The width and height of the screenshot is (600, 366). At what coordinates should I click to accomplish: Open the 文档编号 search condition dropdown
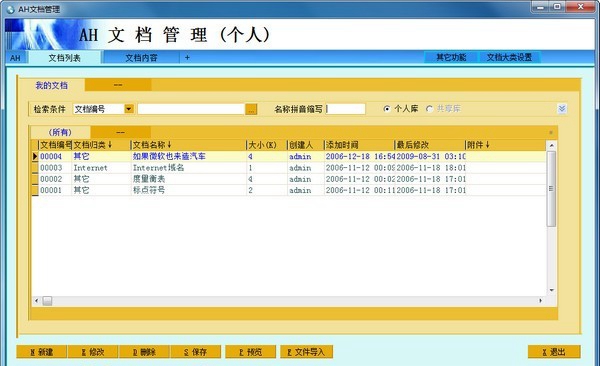click(129, 109)
